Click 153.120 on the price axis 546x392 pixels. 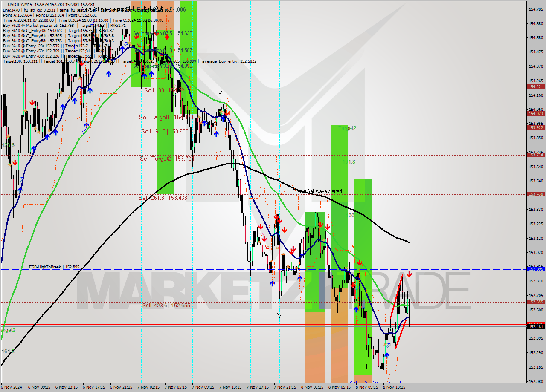[x=536, y=238]
